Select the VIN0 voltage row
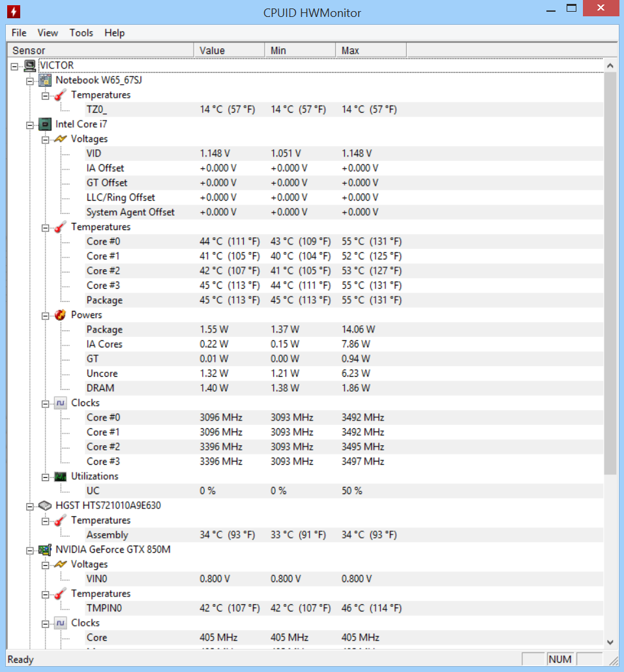 coord(344,579)
